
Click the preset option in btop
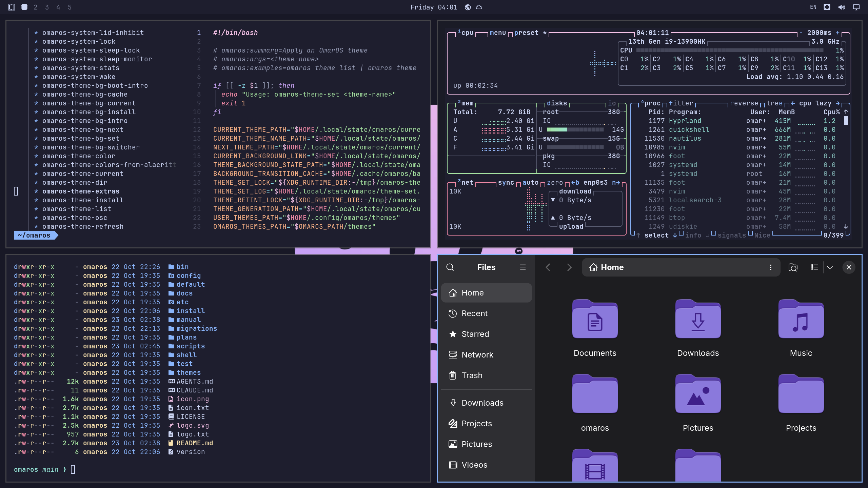[526, 33]
